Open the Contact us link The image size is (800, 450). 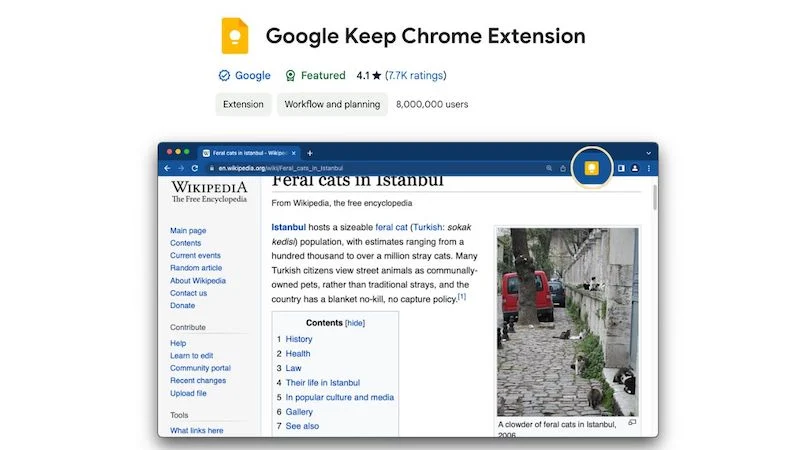point(188,293)
